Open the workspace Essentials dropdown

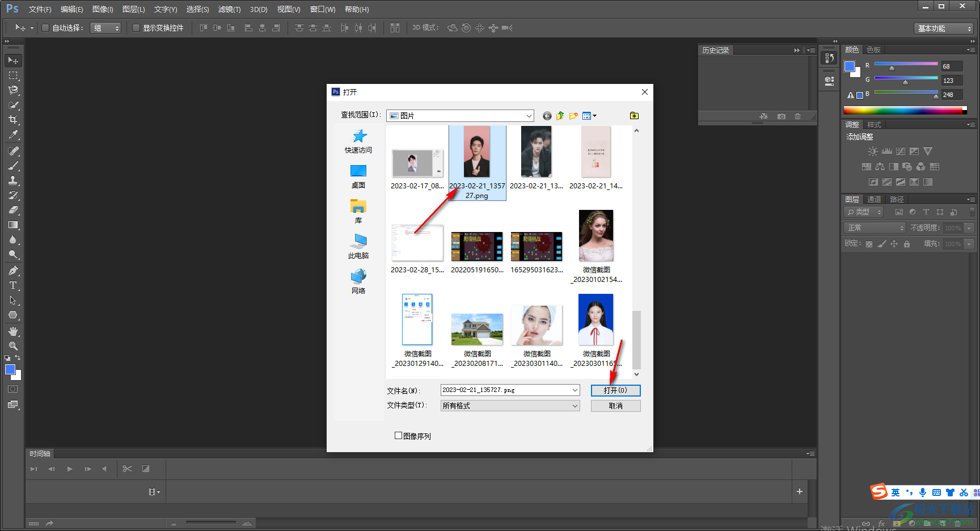[944, 28]
